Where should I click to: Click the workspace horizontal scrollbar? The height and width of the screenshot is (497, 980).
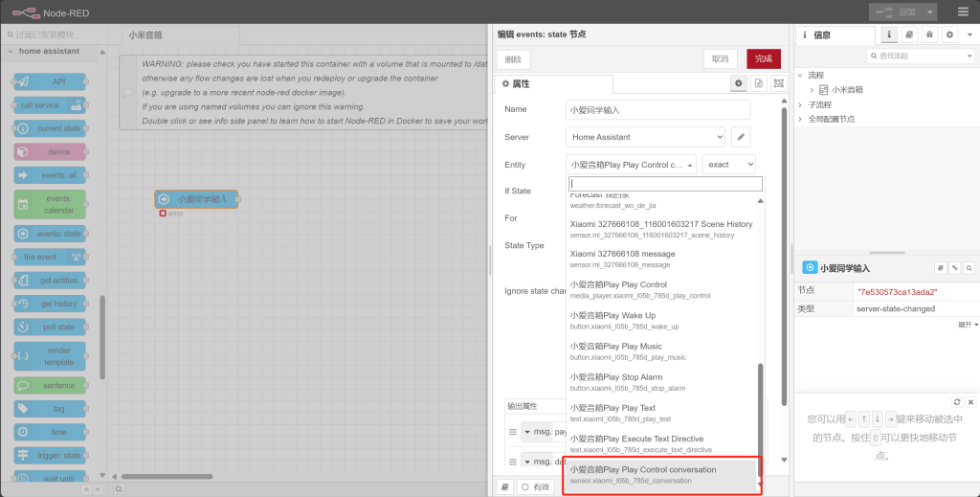(x=167, y=476)
